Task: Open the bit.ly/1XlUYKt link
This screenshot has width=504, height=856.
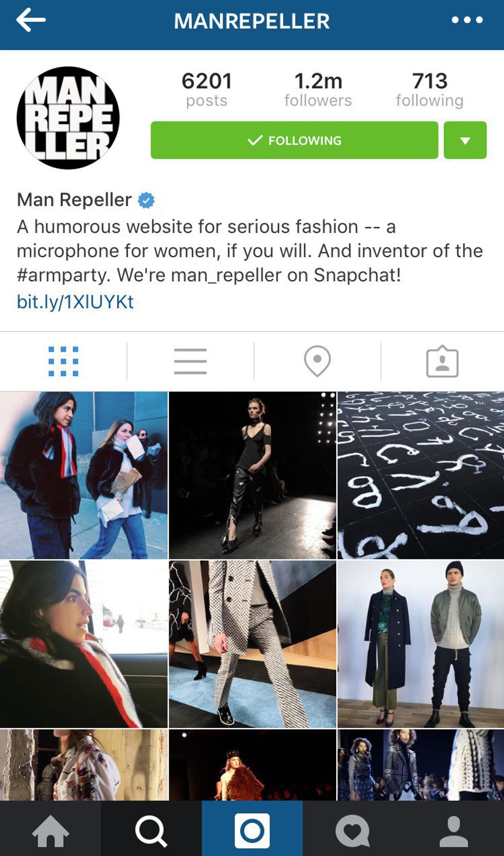Action: (75, 302)
